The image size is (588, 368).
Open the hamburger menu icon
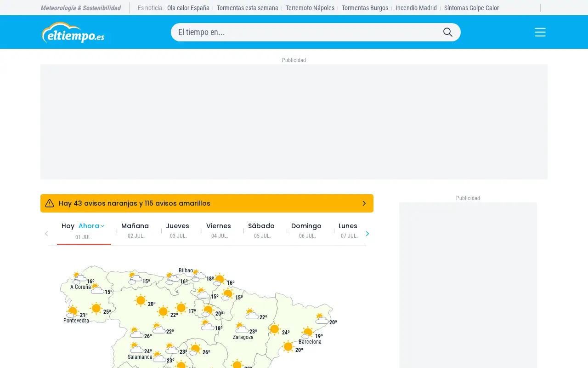540,32
